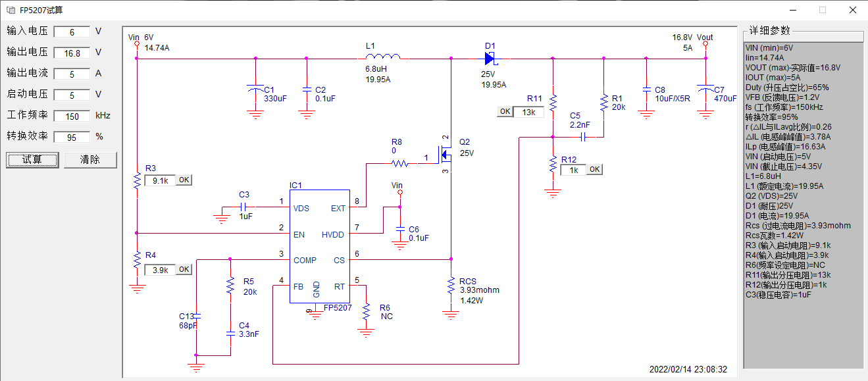Image resolution: width=868 pixels, height=381 pixels.
Task: Click the OK button beside R12
Action: [594, 169]
